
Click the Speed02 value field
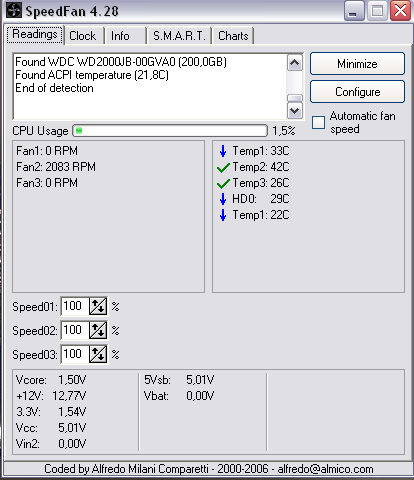pos(75,330)
